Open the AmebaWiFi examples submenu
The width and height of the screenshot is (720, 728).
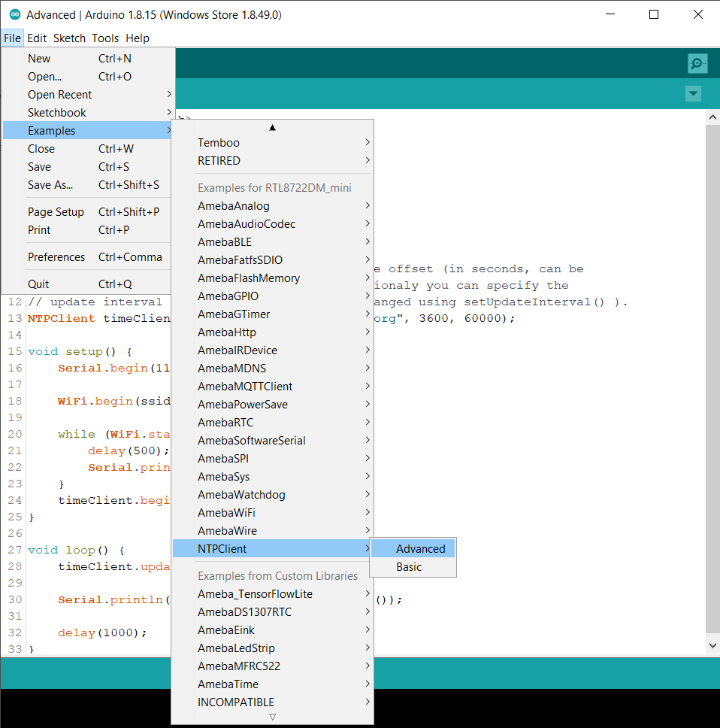click(272, 514)
